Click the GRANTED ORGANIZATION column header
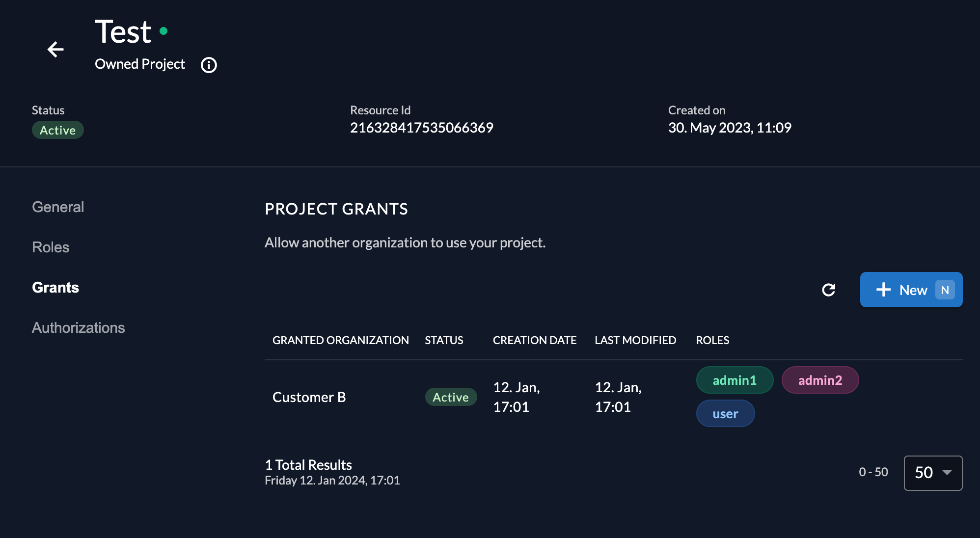Viewport: 980px width, 538px height. tap(341, 340)
